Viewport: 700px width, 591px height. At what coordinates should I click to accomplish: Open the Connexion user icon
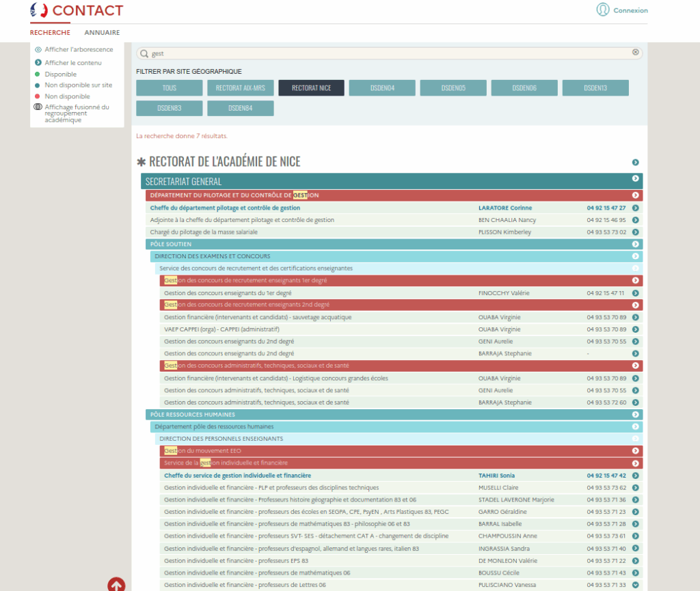coord(602,10)
